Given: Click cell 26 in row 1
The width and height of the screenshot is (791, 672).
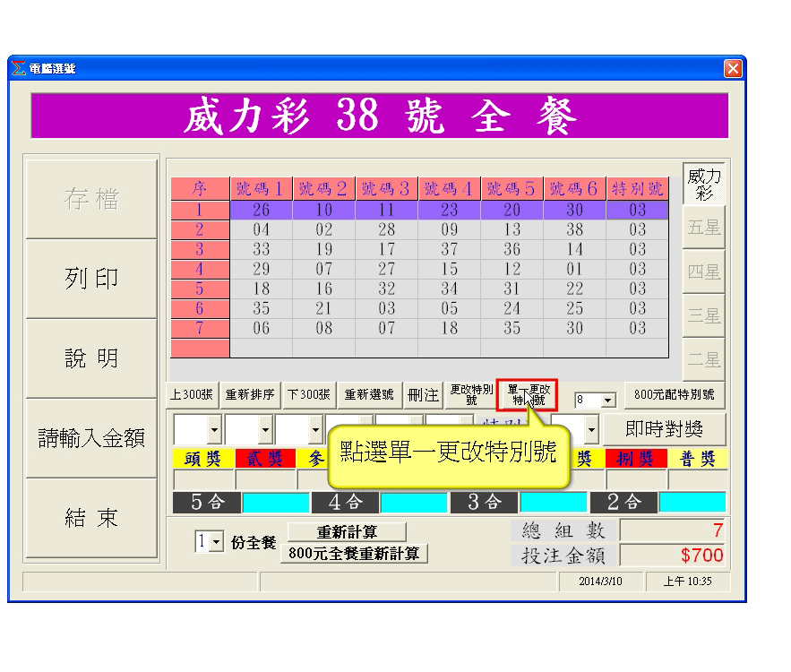Looking at the screenshot, I should [x=261, y=210].
